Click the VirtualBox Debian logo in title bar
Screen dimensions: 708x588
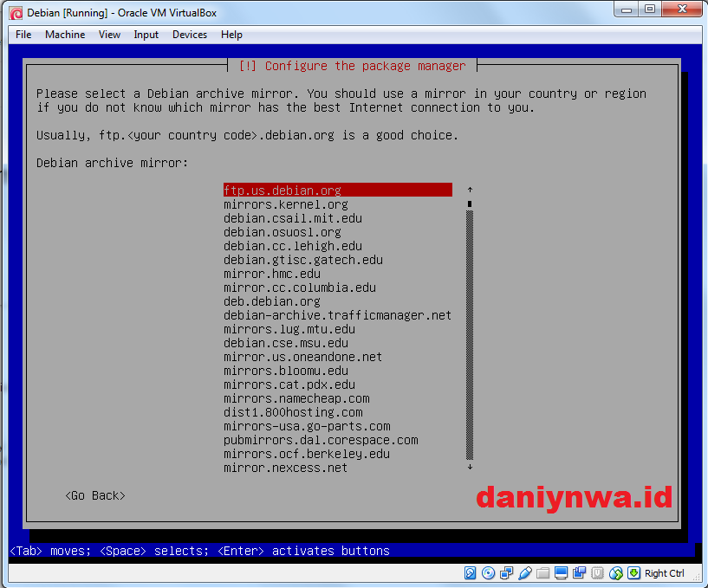(16, 13)
